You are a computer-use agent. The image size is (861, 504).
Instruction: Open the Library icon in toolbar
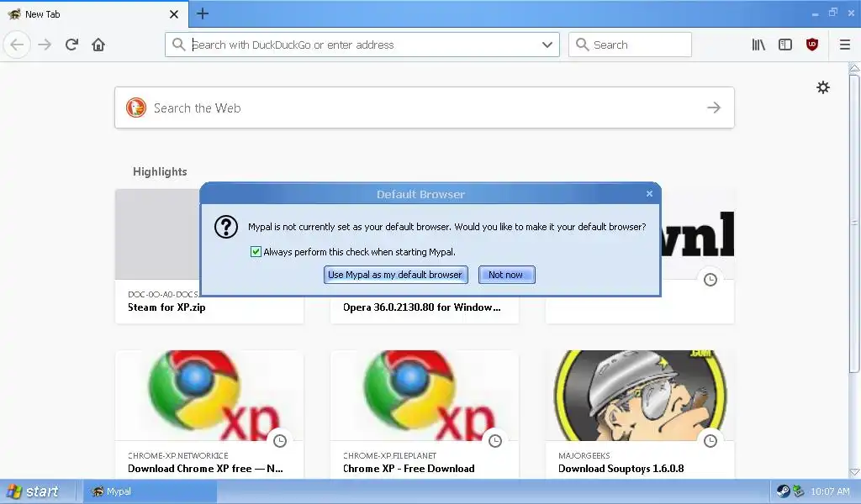758,45
